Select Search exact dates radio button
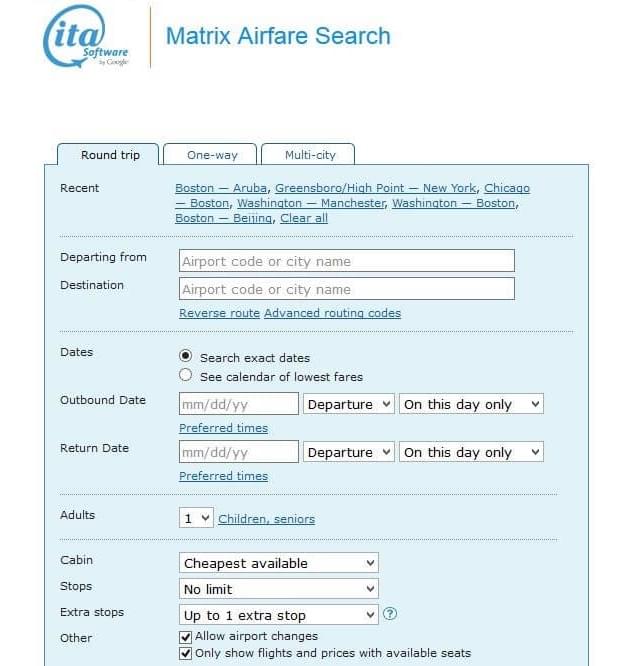The height and width of the screenshot is (666, 638). tap(186, 356)
